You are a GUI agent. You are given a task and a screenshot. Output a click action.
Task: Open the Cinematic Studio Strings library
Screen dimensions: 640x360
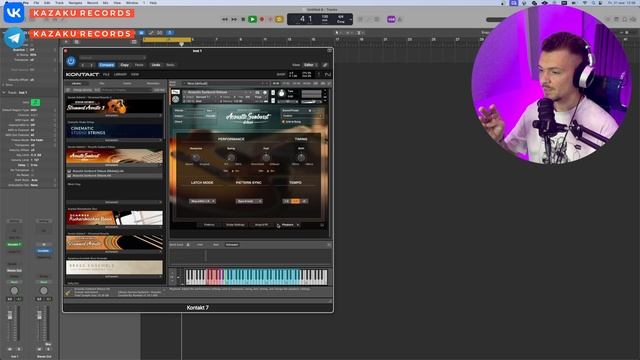(x=114, y=131)
